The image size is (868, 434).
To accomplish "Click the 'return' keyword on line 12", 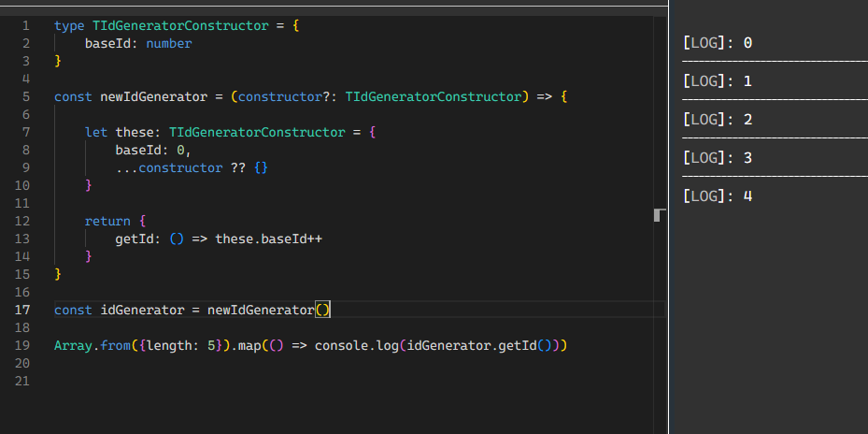I will 107,221.
